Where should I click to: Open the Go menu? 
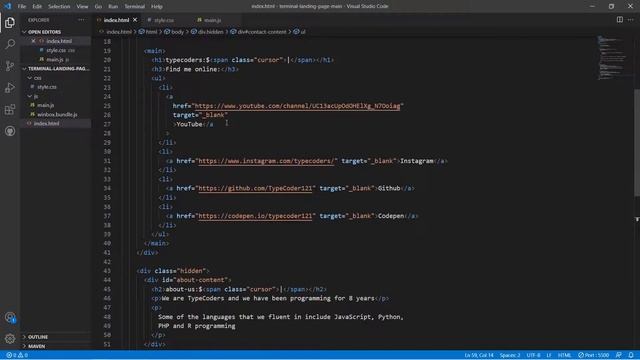click(98, 6)
